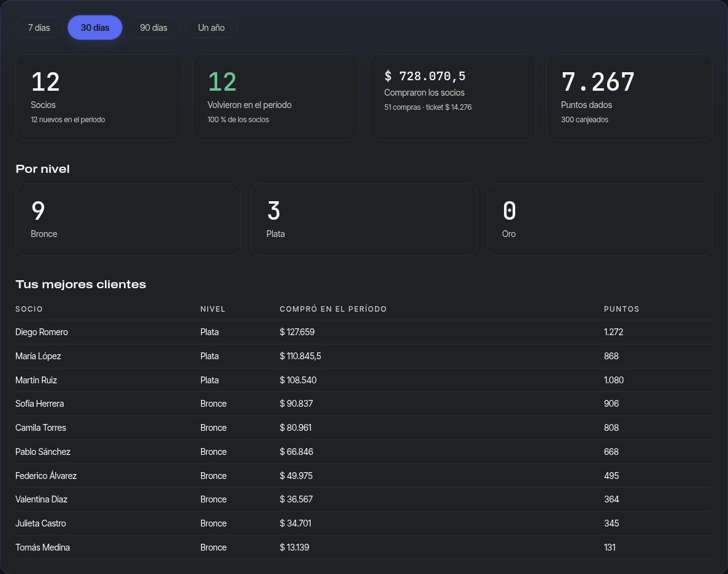The height and width of the screenshot is (574, 728).
Task: Open Diego Romero's row
Action: (364, 332)
